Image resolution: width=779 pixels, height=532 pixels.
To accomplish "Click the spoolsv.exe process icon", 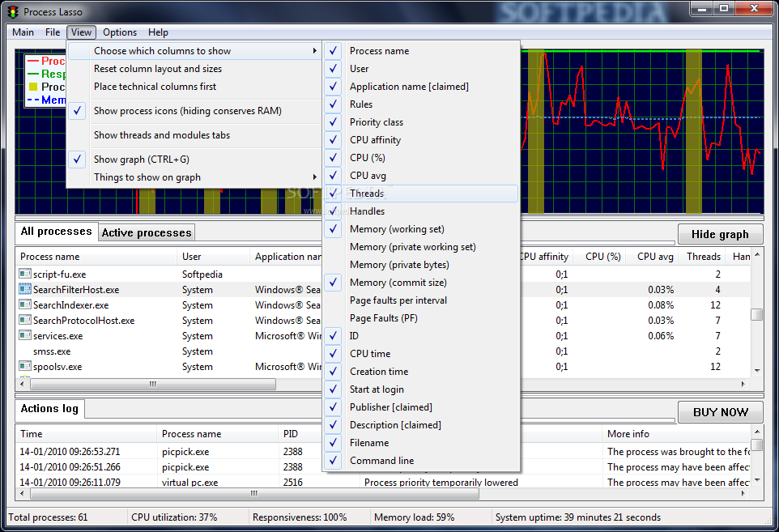I will pyautogui.click(x=25, y=367).
